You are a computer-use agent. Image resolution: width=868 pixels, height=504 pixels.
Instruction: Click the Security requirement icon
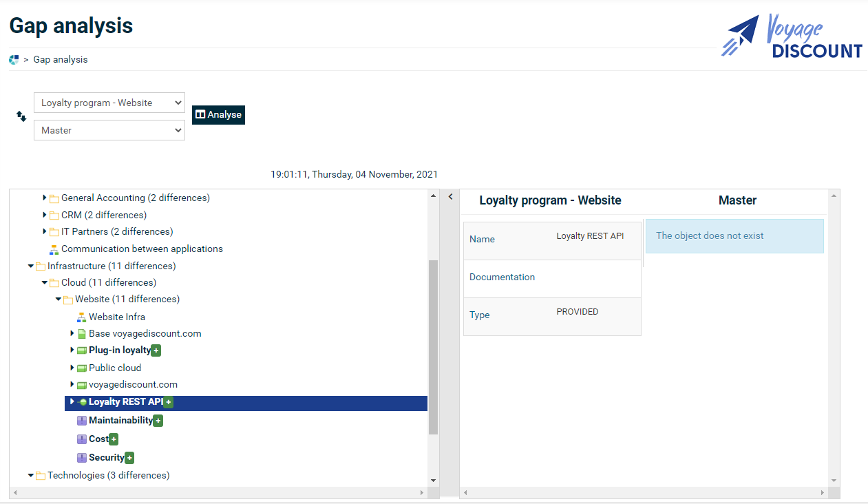[x=81, y=458]
